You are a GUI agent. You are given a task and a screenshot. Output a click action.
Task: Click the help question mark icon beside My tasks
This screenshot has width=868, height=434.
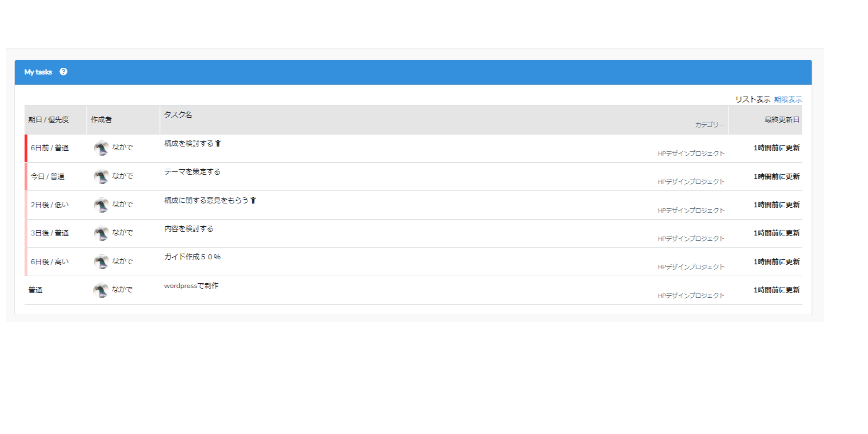click(63, 72)
